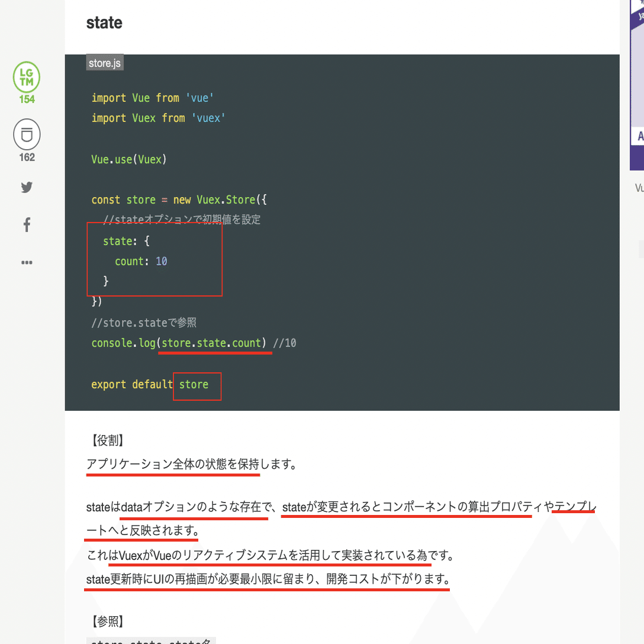
Task: Click the truncated article title starting with Vu
Action: click(x=639, y=188)
